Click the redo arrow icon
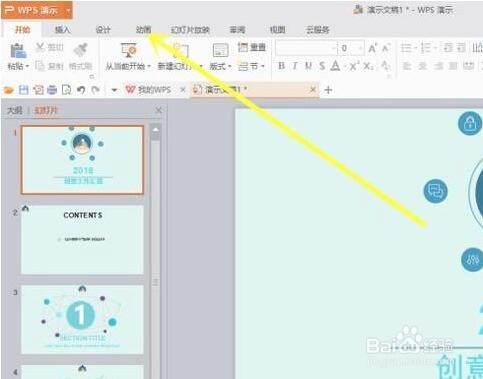483x379 pixels. click(95, 90)
